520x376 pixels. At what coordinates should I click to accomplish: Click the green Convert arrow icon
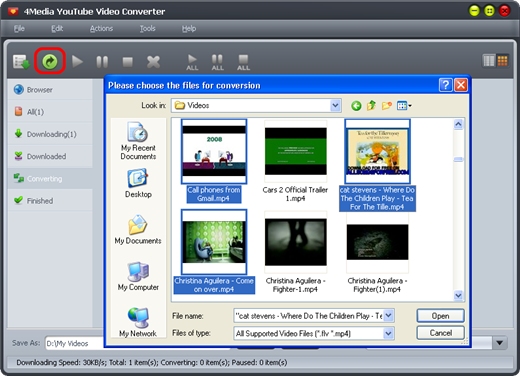click(50, 61)
